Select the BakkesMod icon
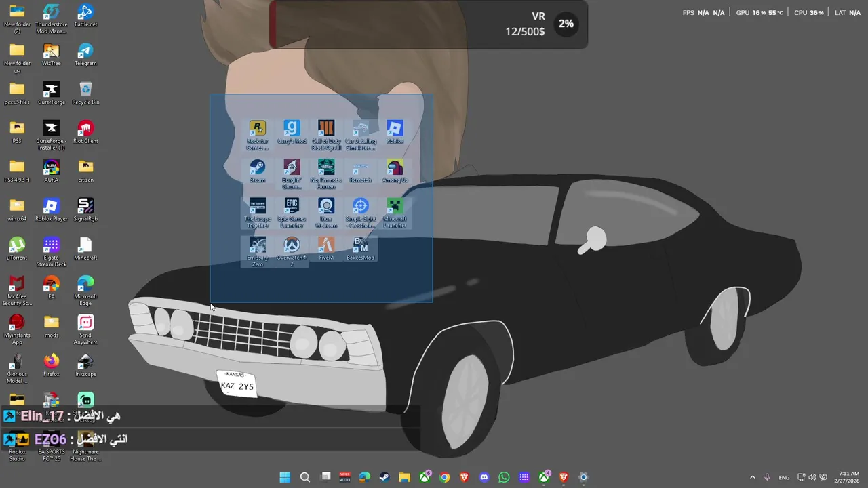 click(361, 248)
